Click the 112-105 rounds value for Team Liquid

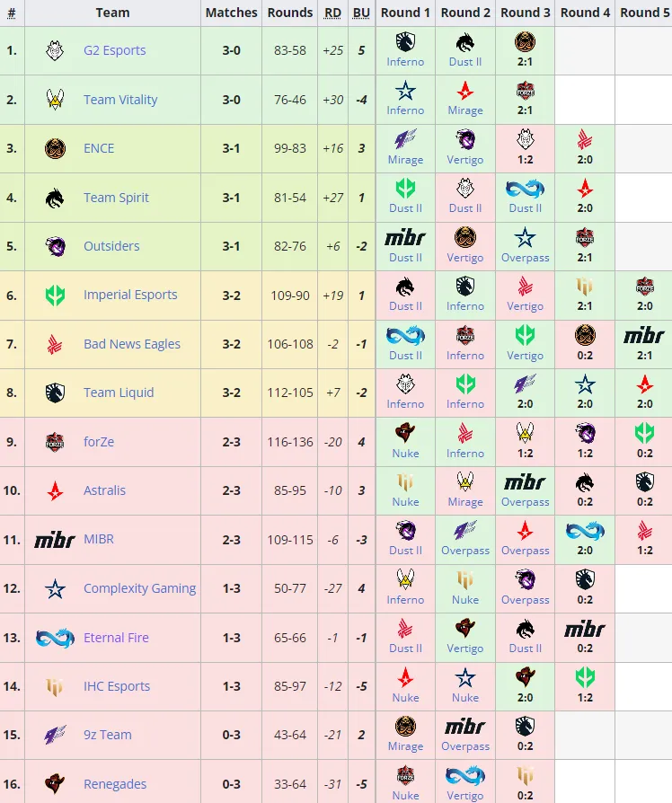(x=290, y=393)
